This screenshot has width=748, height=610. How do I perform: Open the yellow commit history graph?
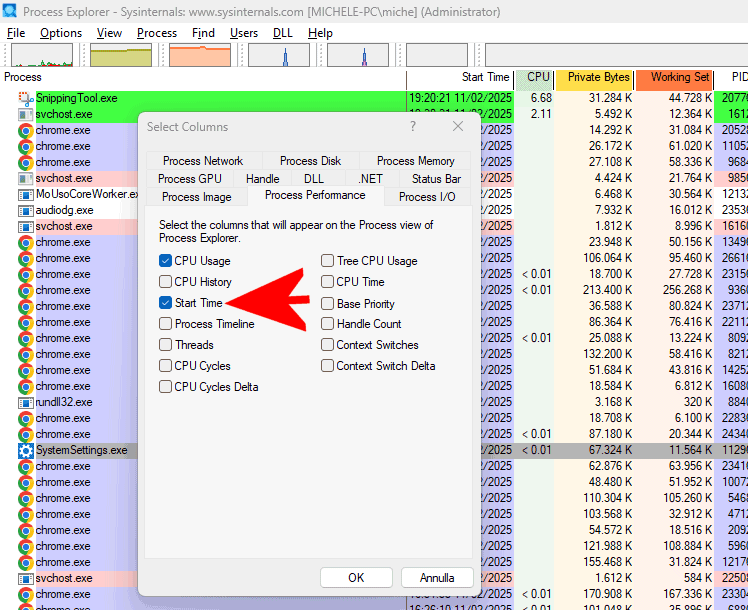coord(121,55)
